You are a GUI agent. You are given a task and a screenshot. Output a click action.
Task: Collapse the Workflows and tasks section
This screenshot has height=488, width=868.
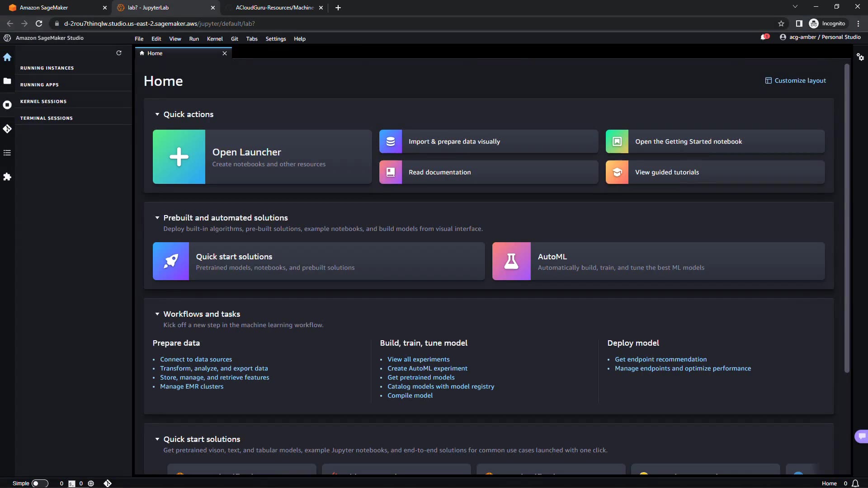click(x=157, y=314)
